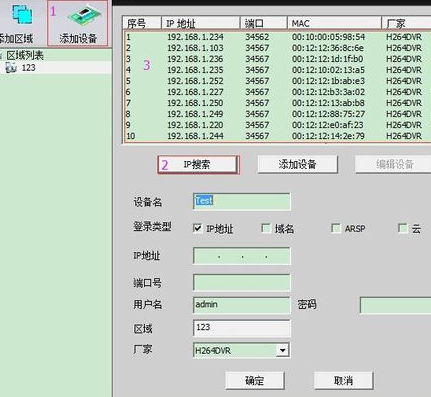Sort by the 序号 column header

tap(142, 23)
